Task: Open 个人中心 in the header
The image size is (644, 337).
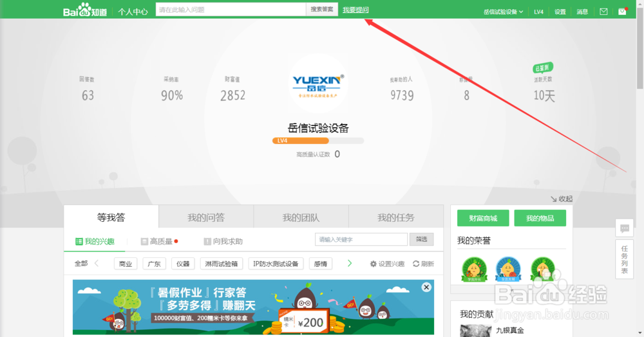Action: pos(133,12)
